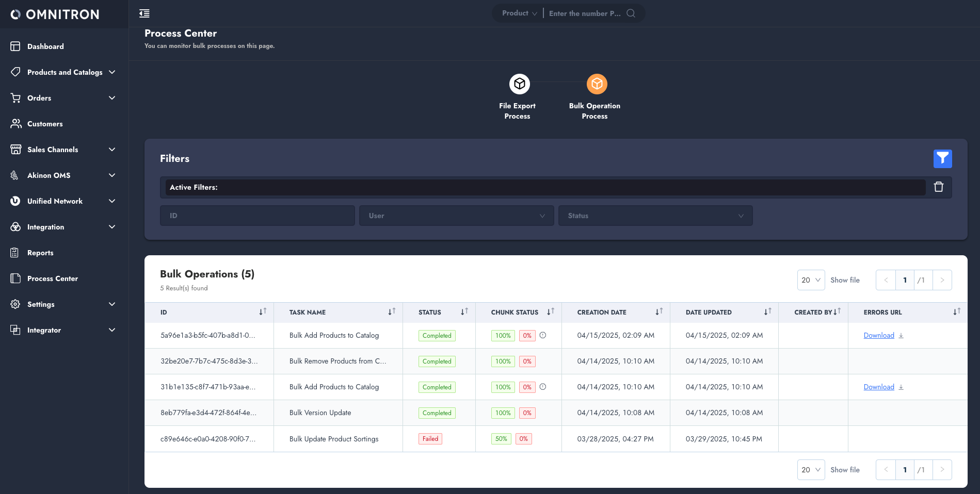Screen dimensions: 980x494
Task: Open the Product search type dropdown
Action: pos(519,13)
